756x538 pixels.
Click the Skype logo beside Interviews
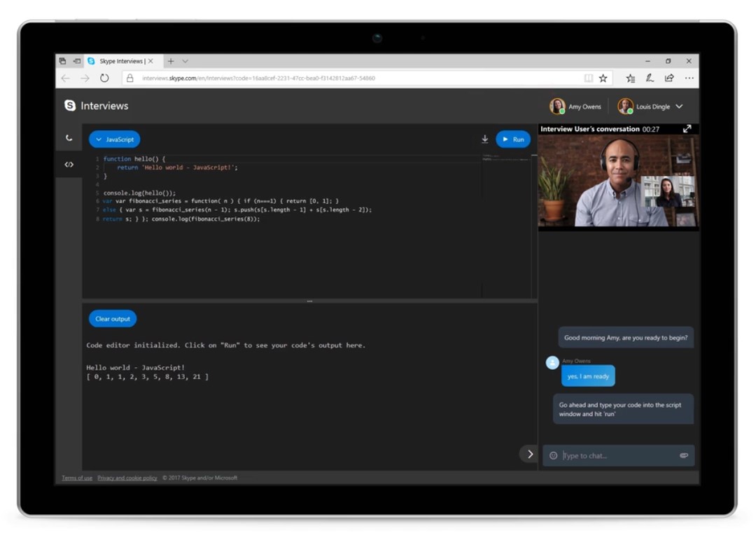click(x=70, y=105)
